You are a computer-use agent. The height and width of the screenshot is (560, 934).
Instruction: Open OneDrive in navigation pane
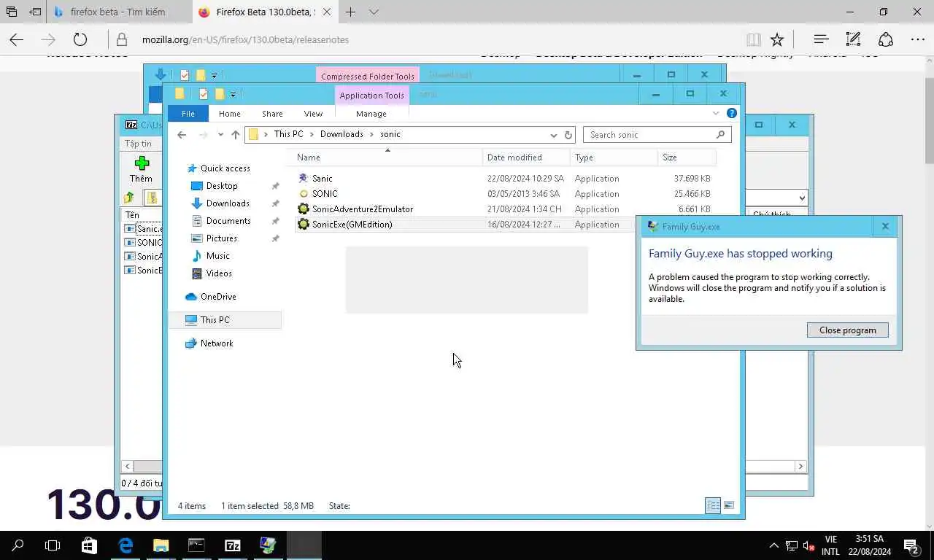pyautogui.click(x=218, y=297)
